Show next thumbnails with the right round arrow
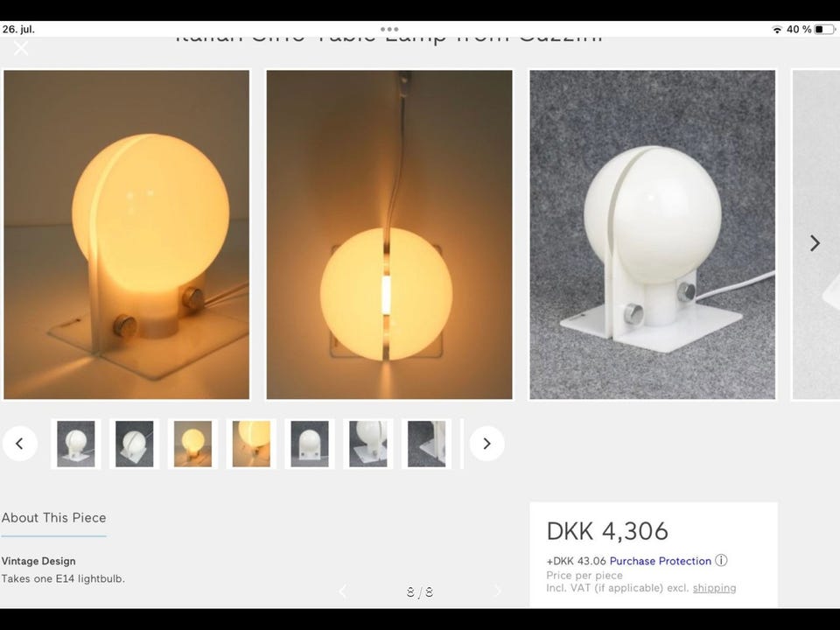Screen dimensions: 840x630 [487, 444]
